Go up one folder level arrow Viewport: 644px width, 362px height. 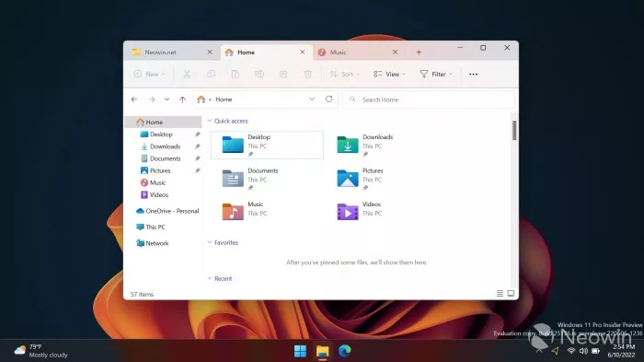(182, 99)
